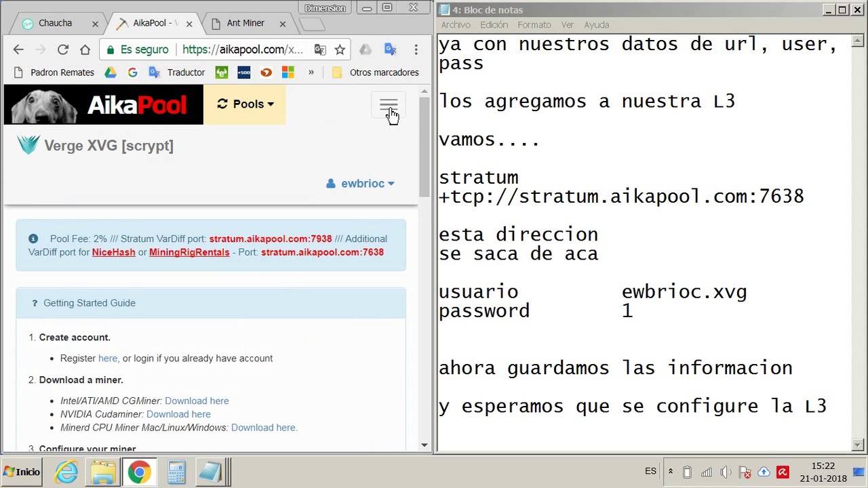868x488 pixels.
Task: Open Avira antivirus tray icon
Action: point(783,472)
